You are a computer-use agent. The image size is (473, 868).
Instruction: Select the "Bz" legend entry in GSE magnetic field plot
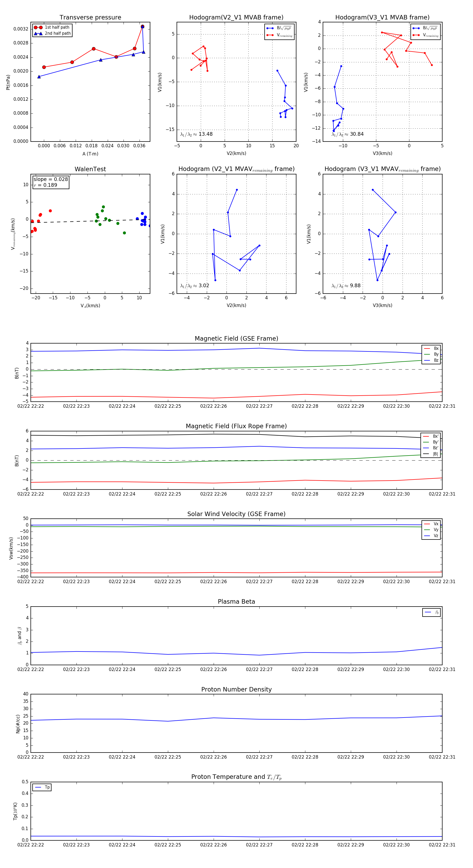[431, 360]
